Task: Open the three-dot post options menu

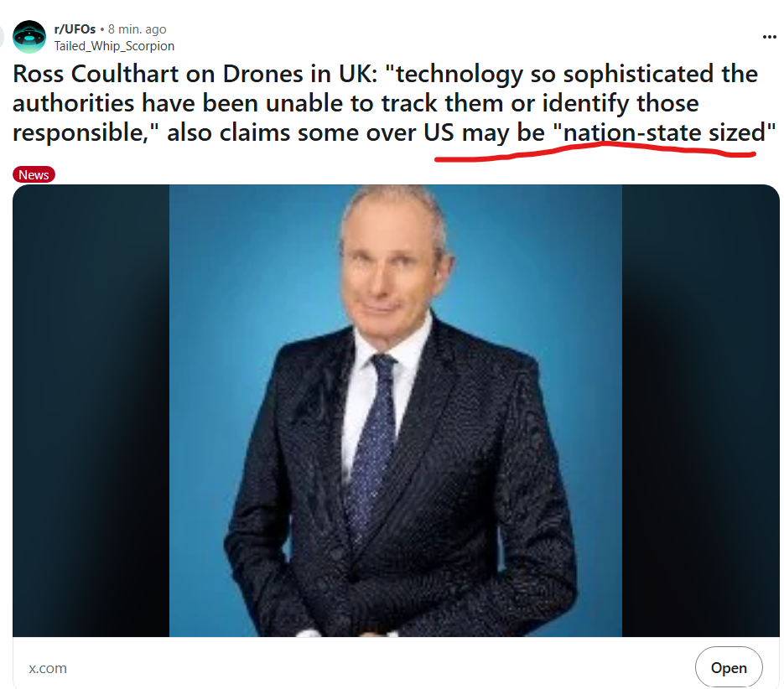Action: 769,37
